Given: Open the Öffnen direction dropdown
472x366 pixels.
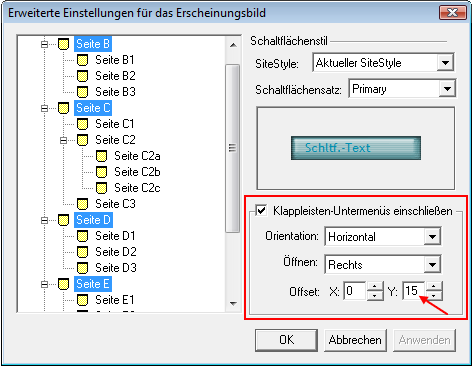Looking at the screenshot, I should click(x=432, y=265).
